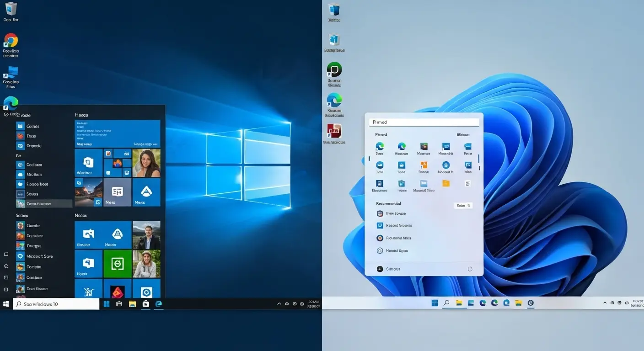Open the yellow folder in Windows 11 pinned apps
This screenshot has height=351, width=644.
[x=446, y=183]
